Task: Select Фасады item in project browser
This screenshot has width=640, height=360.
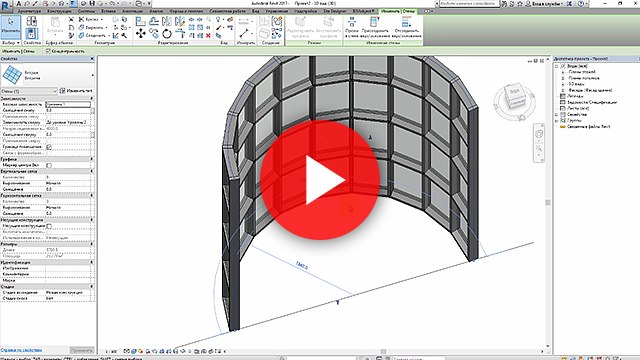Action: coord(590,90)
